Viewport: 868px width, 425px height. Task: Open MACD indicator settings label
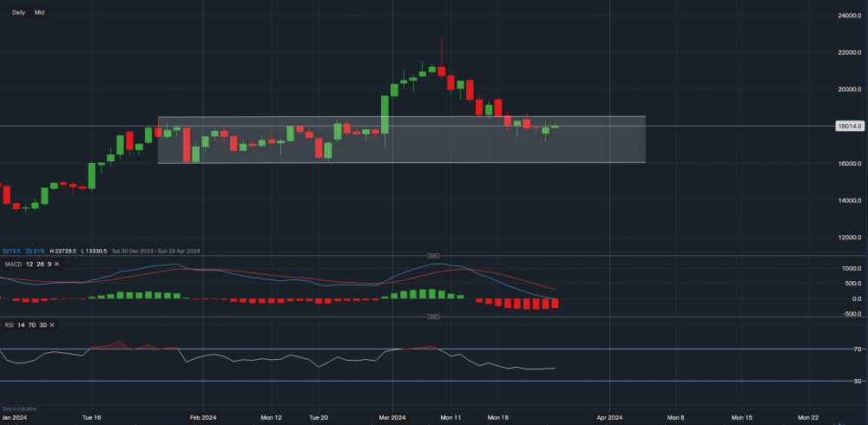point(12,264)
